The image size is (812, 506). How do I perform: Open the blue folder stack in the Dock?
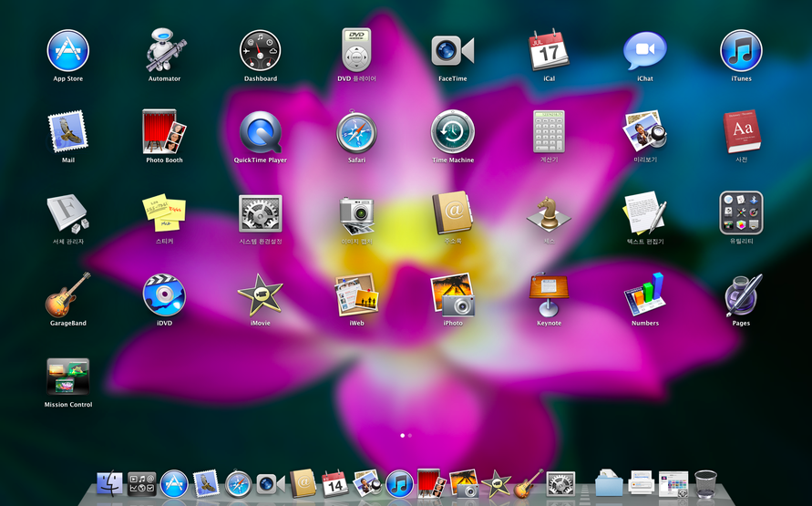point(609,483)
